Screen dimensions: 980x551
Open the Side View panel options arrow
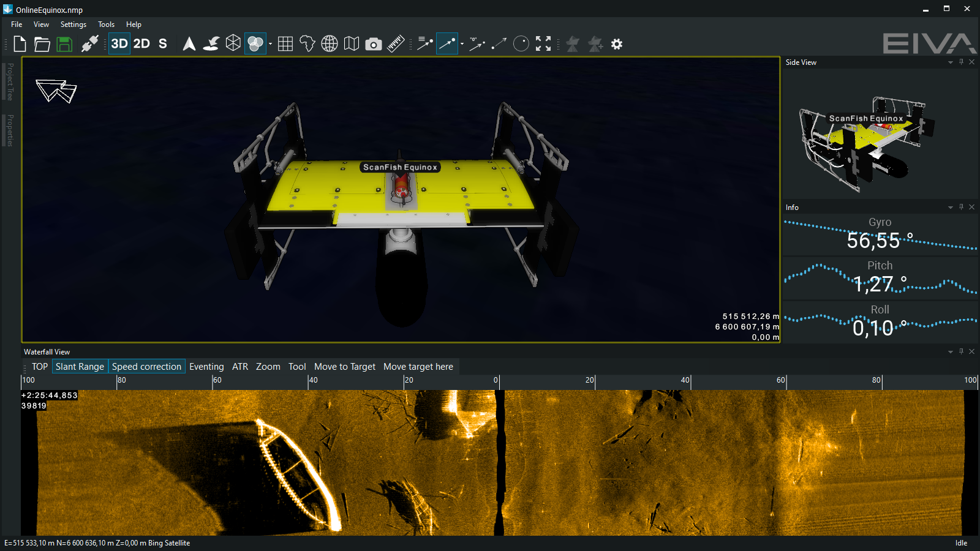[x=951, y=62]
